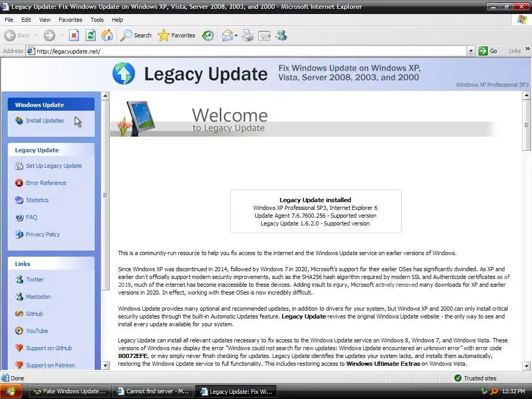Click the Install Updates globe icon
This screenshot has width=532, height=399.
coord(19,121)
